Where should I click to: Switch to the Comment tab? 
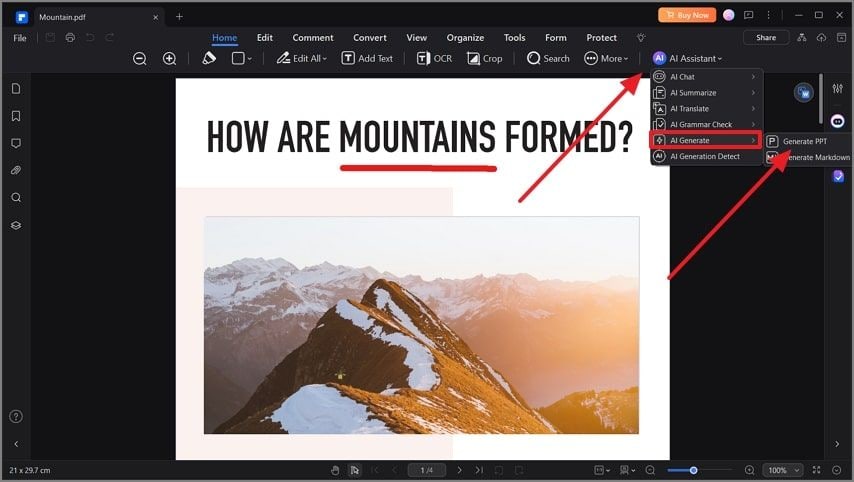tap(313, 38)
